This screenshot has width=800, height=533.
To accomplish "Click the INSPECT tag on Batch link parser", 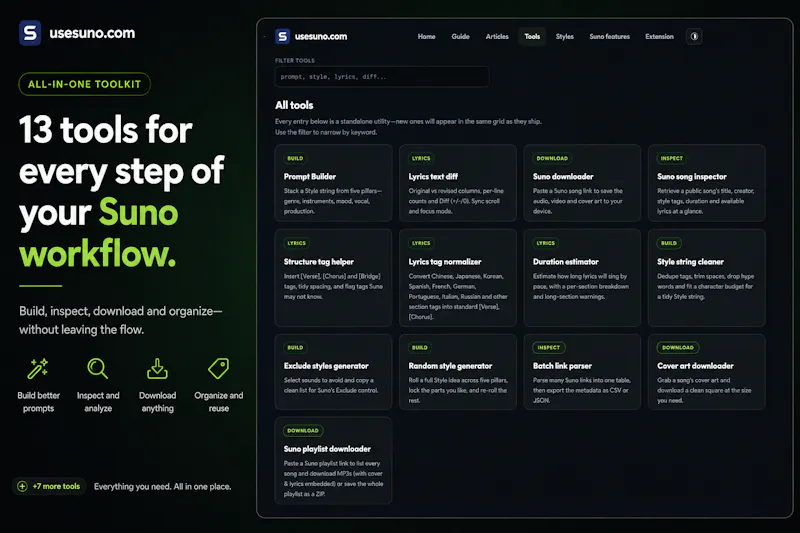I will pos(548,347).
